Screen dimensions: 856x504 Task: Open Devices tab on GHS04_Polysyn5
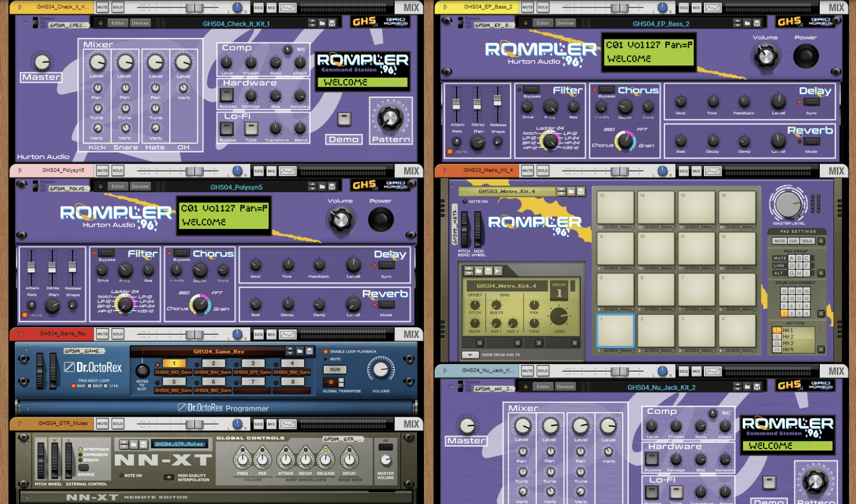pyautogui.click(x=140, y=186)
